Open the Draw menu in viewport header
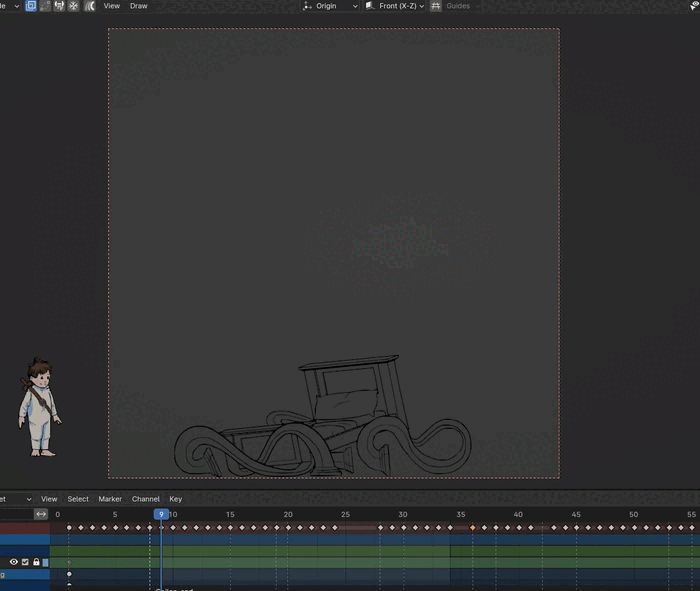Viewport: 700px width, 591px height. [x=138, y=6]
